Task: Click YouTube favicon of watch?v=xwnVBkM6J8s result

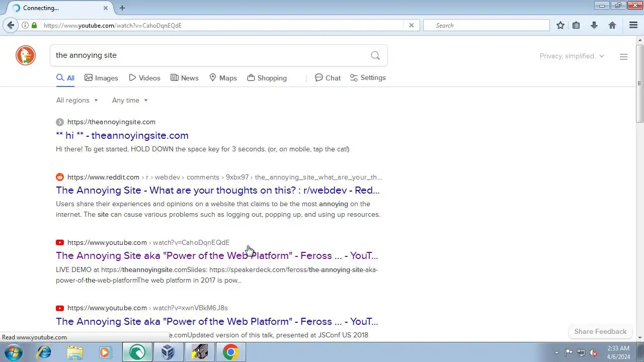Action: coord(60,308)
